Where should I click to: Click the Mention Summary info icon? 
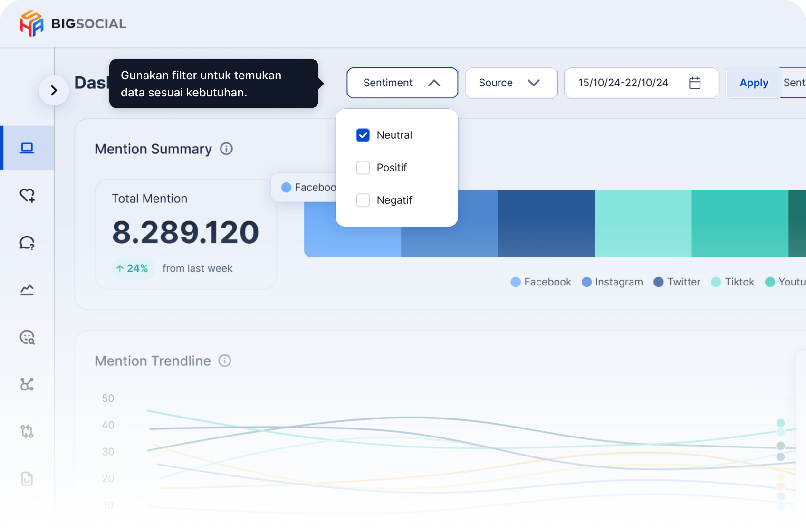[226, 149]
